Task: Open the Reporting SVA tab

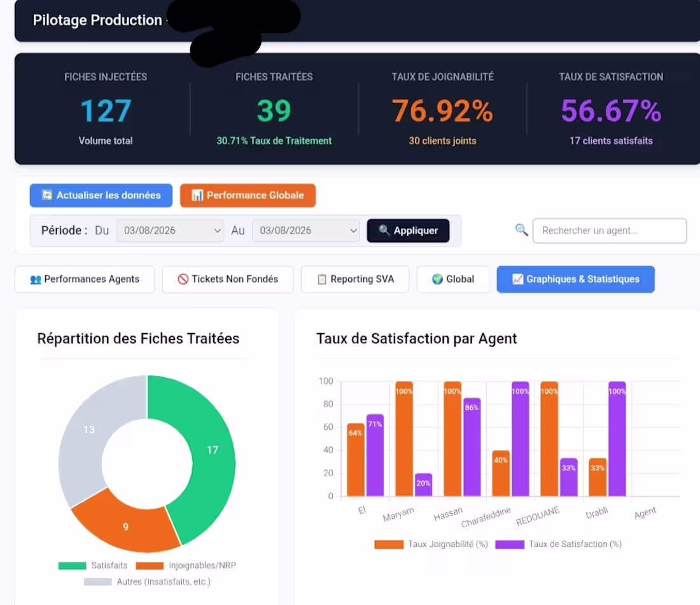Action: (355, 280)
